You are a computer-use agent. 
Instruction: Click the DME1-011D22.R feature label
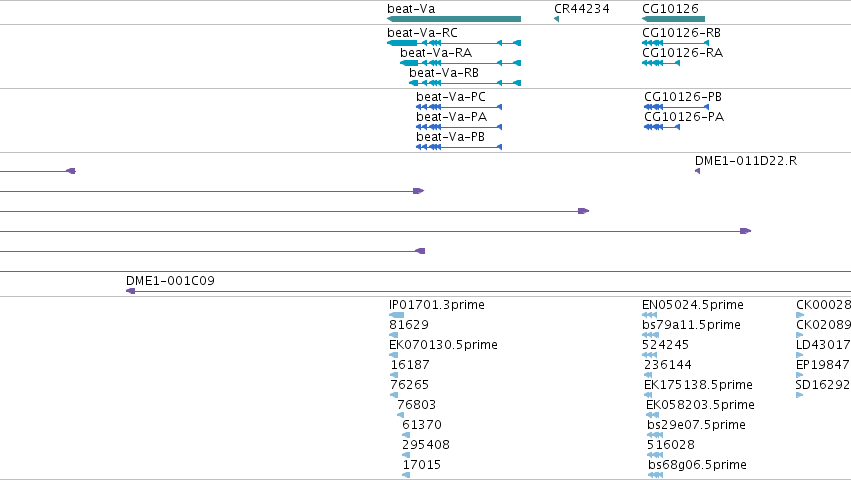(x=746, y=161)
